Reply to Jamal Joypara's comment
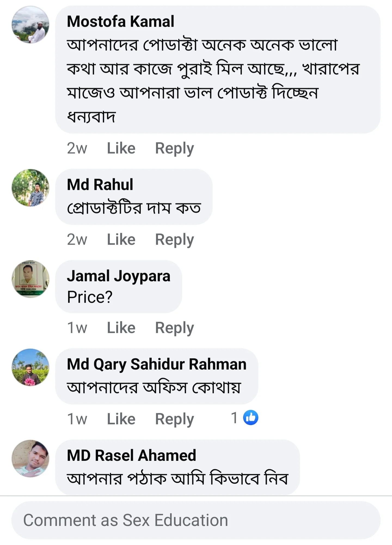This screenshot has width=392, height=545. [174, 328]
